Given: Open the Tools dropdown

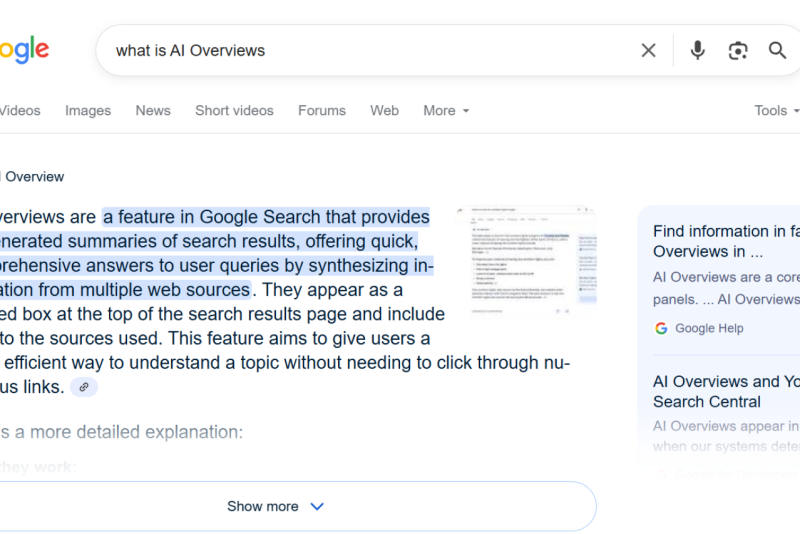Looking at the screenshot, I should pos(776,111).
